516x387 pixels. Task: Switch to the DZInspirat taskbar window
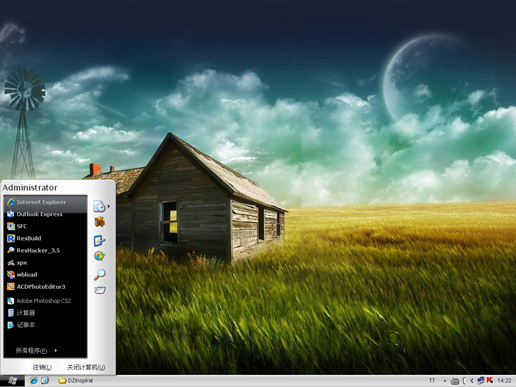(76, 380)
